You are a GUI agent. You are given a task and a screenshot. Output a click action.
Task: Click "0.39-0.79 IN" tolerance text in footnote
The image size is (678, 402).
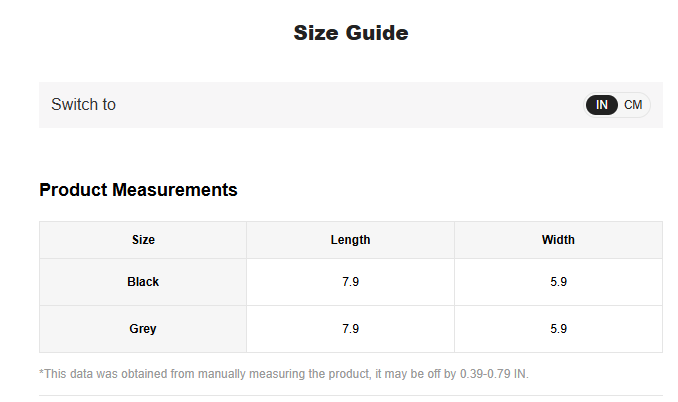[x=493, y=373]
